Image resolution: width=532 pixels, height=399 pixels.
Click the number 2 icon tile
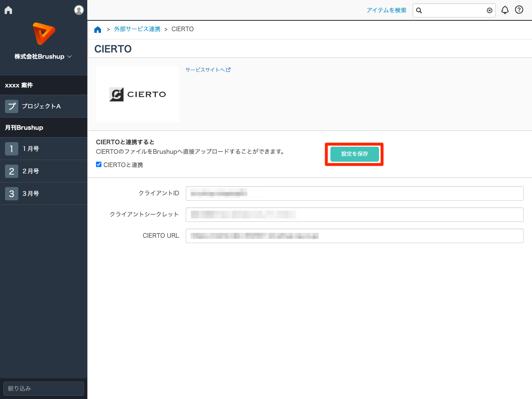[12, 171]
